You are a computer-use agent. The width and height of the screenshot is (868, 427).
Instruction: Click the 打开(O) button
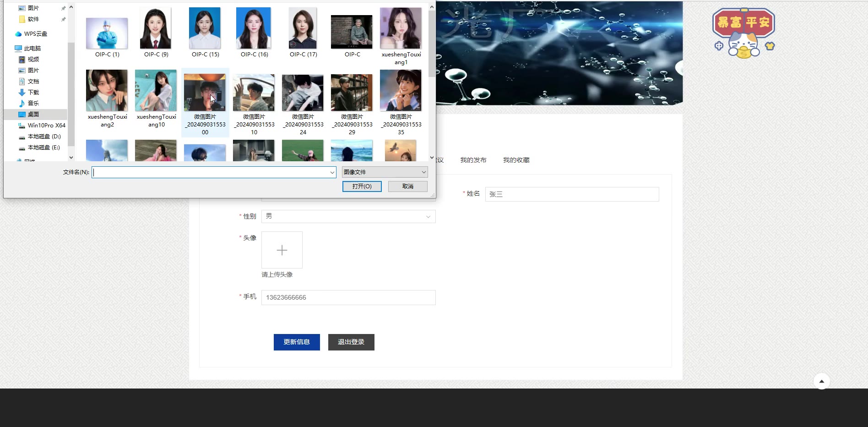pos(362,186)
